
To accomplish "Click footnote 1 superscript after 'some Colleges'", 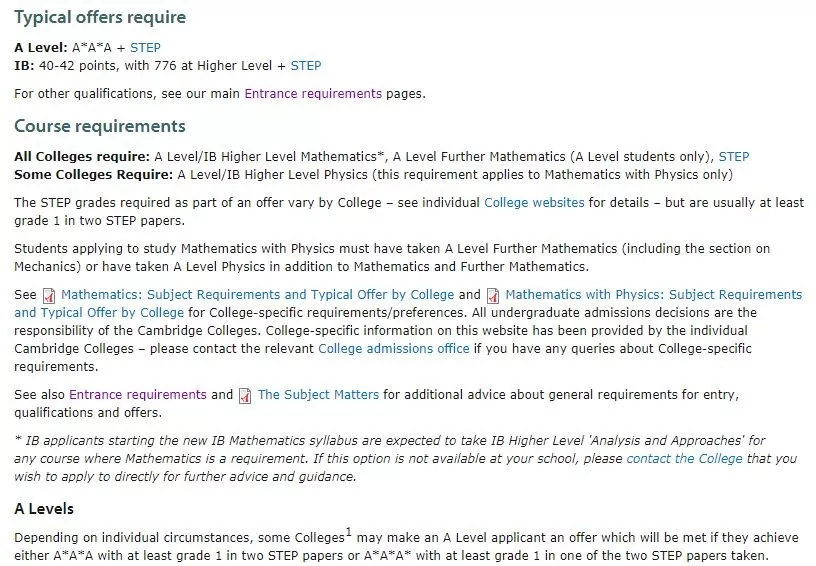I will tap(349, 532).
